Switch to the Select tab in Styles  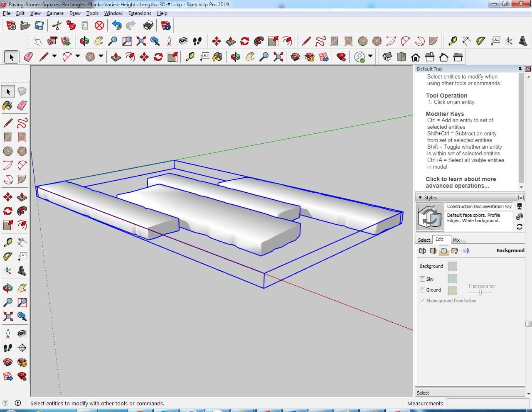[424, 240]
